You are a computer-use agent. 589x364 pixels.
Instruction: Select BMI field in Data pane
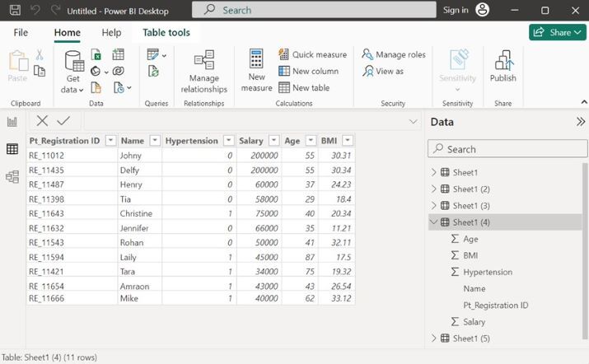(470, 255)
